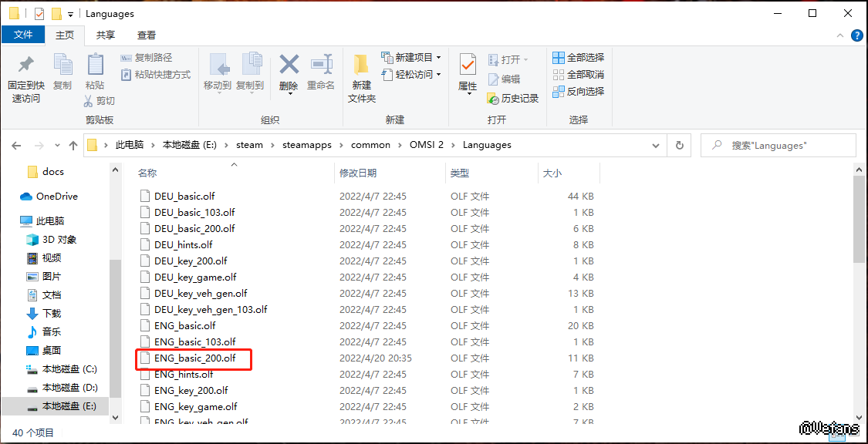Select the docs folder in the sidebar

pos(46,172)
